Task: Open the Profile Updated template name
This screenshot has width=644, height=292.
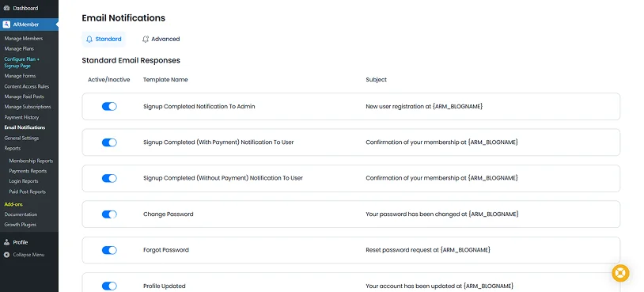Action: 165,286
